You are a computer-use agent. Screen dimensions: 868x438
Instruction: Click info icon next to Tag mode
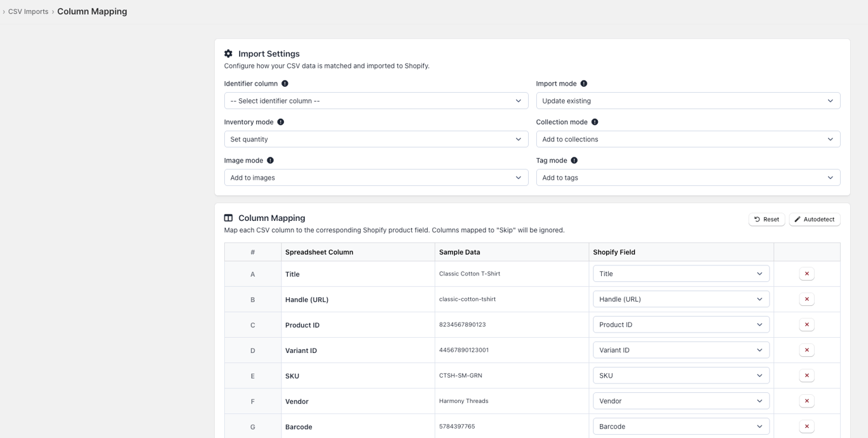point(574,161)
